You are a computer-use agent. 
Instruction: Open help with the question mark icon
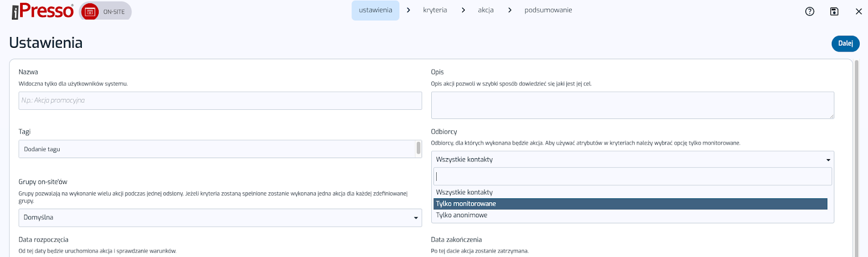pos(809,11)
